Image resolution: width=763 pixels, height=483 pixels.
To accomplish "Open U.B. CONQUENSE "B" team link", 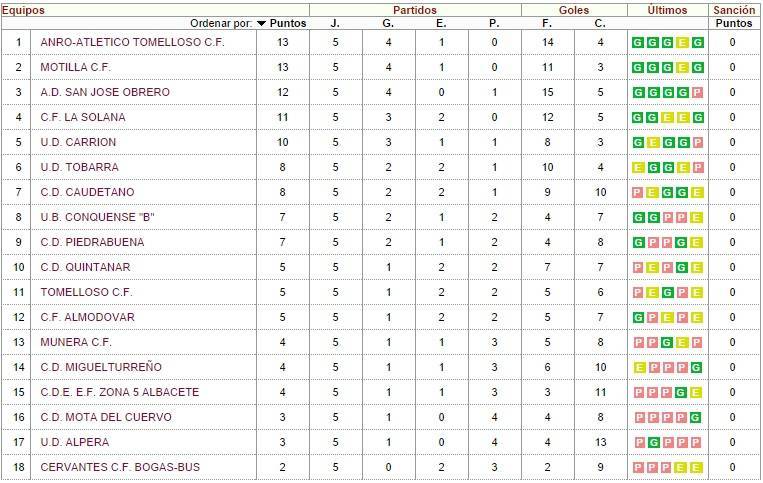I will pyautogui.click(x=98, y=217).
